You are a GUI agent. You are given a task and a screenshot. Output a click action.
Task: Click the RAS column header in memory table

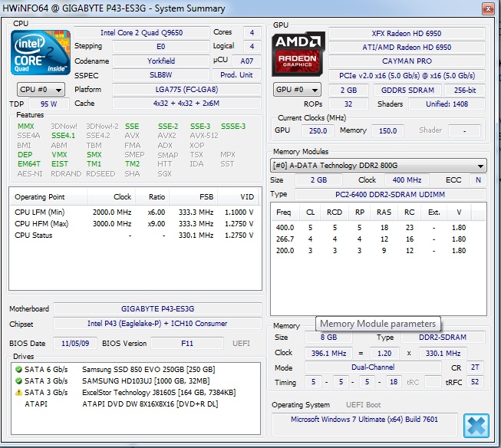[384, 212]
